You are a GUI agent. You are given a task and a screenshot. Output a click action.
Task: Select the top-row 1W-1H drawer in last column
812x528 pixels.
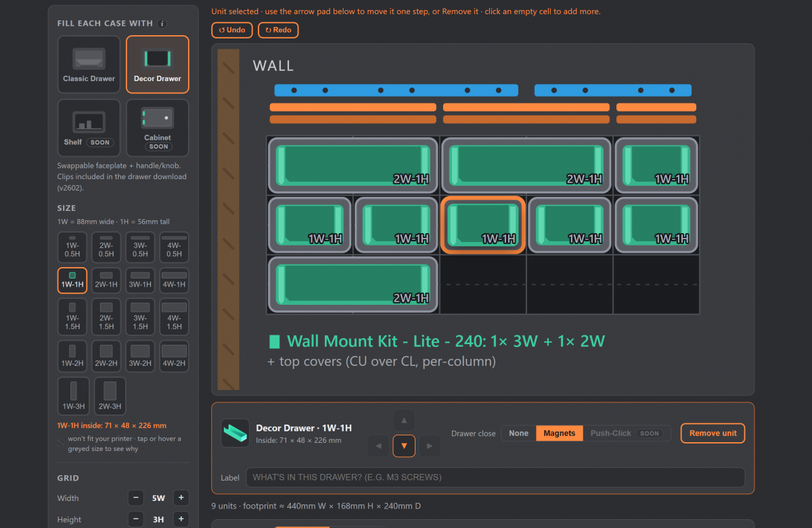point(656,165)
